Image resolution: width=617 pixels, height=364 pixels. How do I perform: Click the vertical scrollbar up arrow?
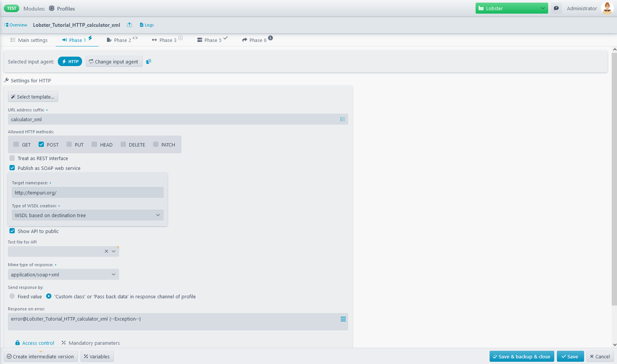614,49
